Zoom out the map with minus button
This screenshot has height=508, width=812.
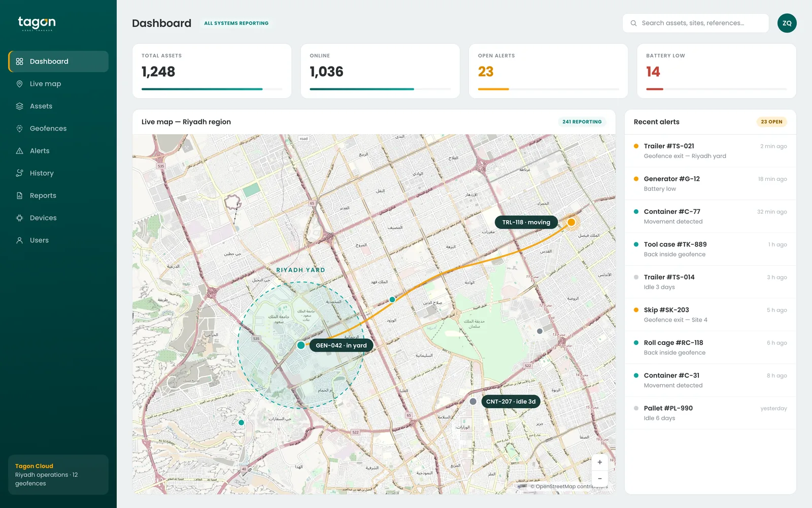point(599,479)
